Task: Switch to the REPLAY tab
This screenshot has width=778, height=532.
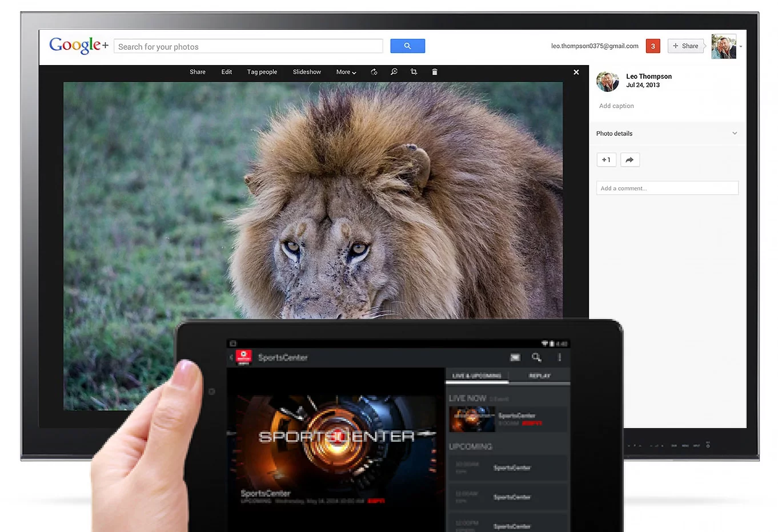Action: pos(539,376)
